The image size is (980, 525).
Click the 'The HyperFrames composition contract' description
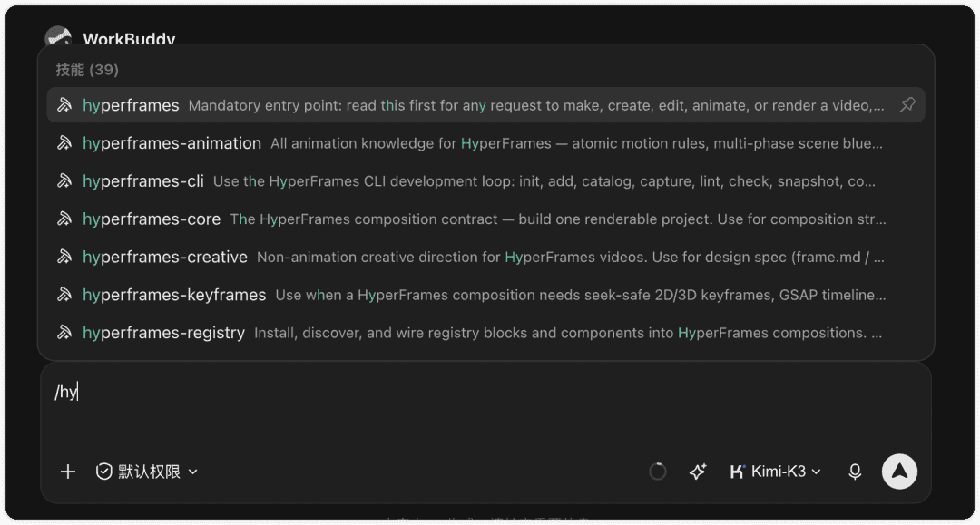coord(558,219)
